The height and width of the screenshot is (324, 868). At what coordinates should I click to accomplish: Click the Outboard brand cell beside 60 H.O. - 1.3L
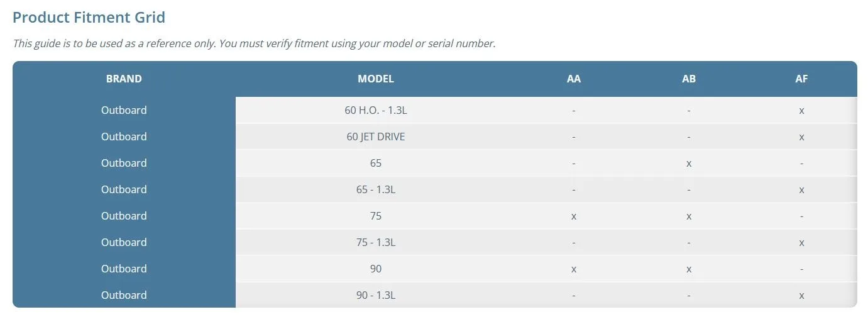point(124,110)
